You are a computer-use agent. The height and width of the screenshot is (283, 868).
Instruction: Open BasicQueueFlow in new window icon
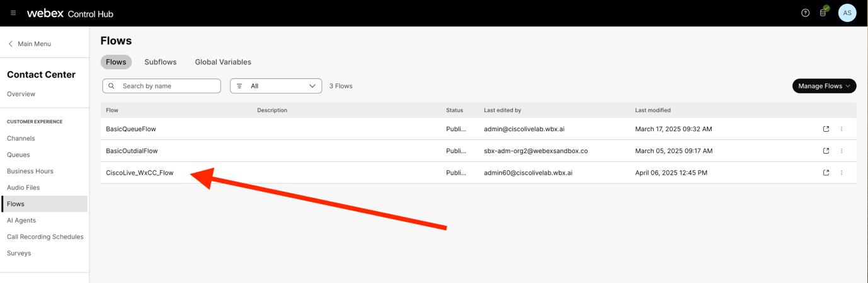click(x=826, y=129)
